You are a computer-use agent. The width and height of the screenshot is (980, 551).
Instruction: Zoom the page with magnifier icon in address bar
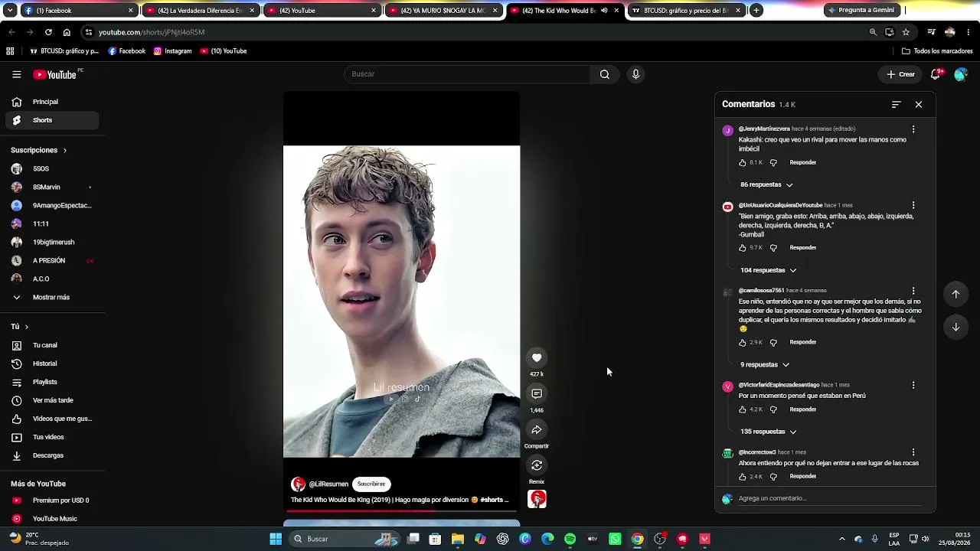[x=873, y=32]
